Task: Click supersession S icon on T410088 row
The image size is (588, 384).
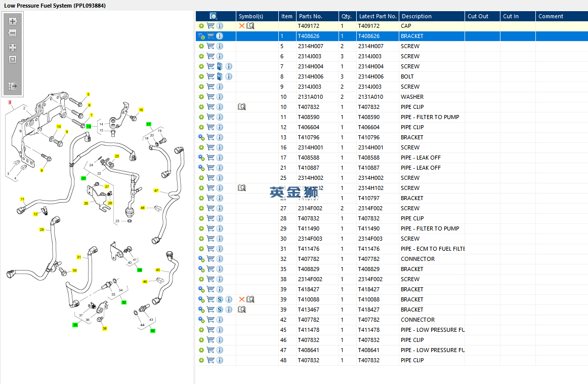Action: coord(220,299)
